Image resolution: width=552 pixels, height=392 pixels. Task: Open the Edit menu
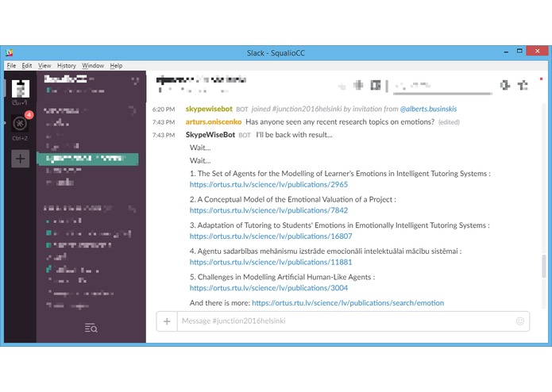coord(27,65)
